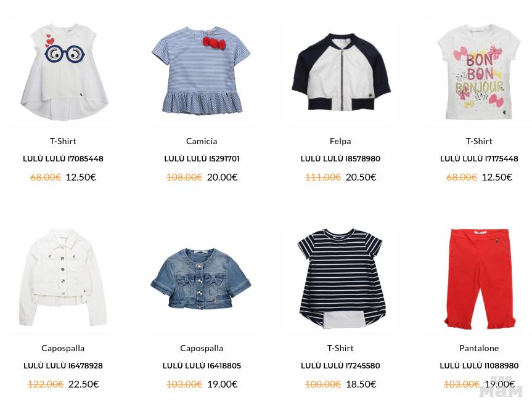Image resolution: width=532 pixels, height=406 pixels.
Task: Open the navy and white Felpa jacket image
Action: [341, 72]
